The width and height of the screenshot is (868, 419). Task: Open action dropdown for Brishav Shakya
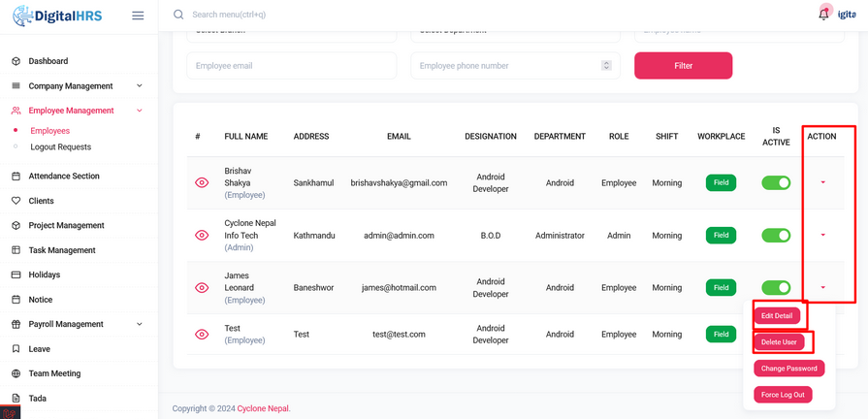(x=823, y=182)
